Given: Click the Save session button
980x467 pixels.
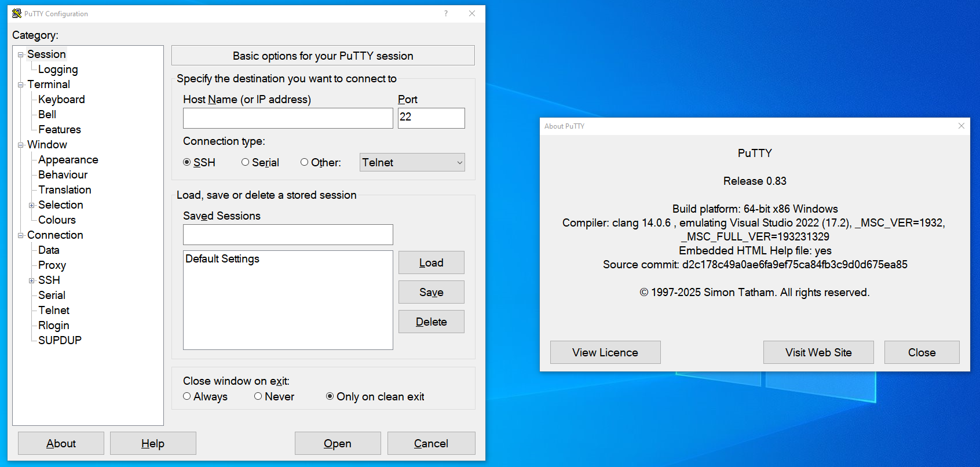Looking at the screenshot, I should tap(432, 292).
